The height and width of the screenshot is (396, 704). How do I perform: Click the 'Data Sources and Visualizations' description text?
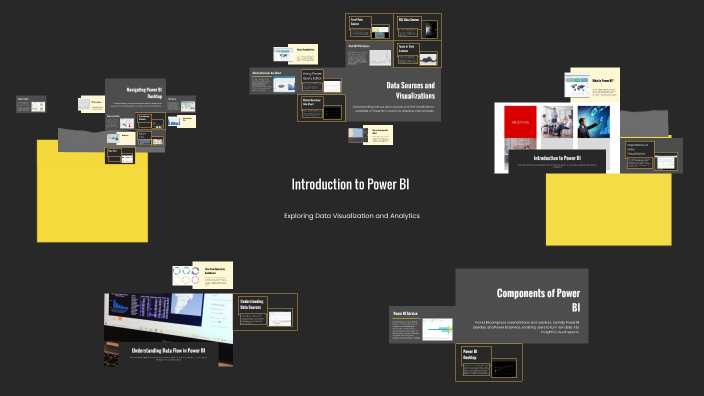(393, 109)
